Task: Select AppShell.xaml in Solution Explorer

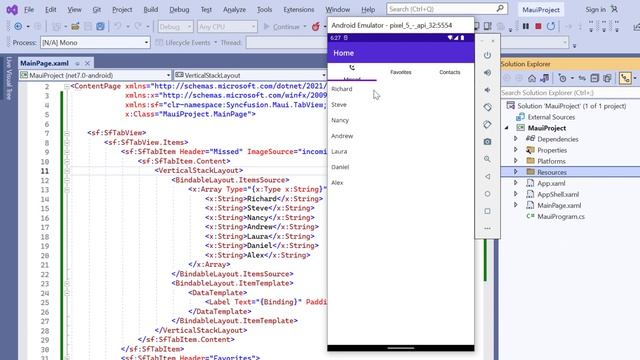Action: pyautogui.click(x=558, y=194)
